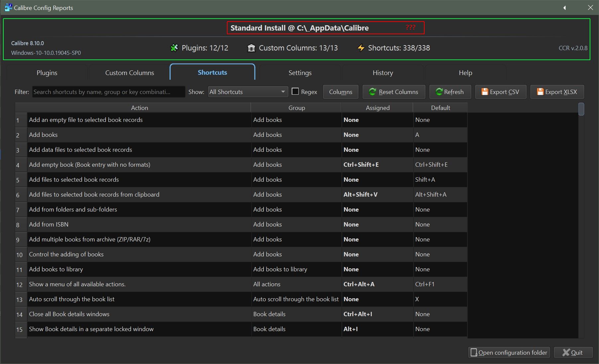This screenshot has width=599, height=364.
Task: Toggle the Regex checkbox
Action: click(x=295, y=91)
